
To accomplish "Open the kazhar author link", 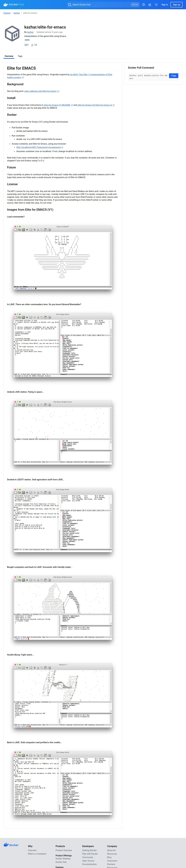I will point(30,32).
